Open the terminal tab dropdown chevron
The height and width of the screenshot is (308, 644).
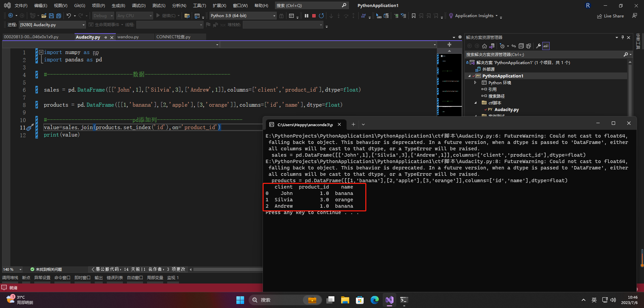pos(363,124)
